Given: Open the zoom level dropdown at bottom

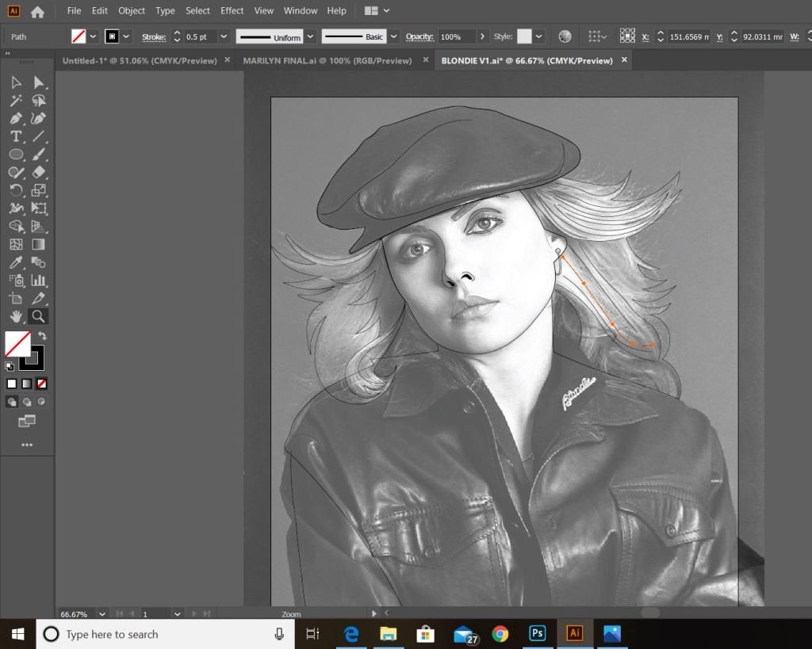Looking at the screenshot, I should [x=101, y=613].
